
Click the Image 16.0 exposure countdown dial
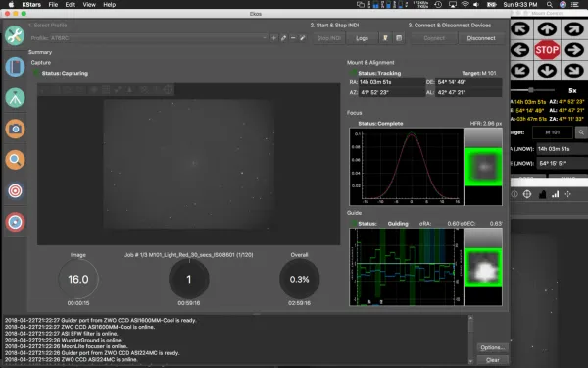(78, 279)
